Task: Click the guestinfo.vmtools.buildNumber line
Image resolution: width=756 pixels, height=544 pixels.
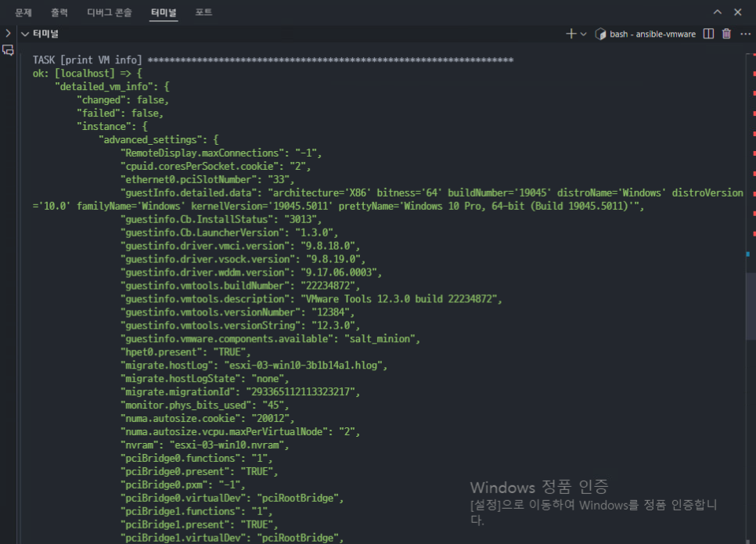Action: (x=240, y=286)
